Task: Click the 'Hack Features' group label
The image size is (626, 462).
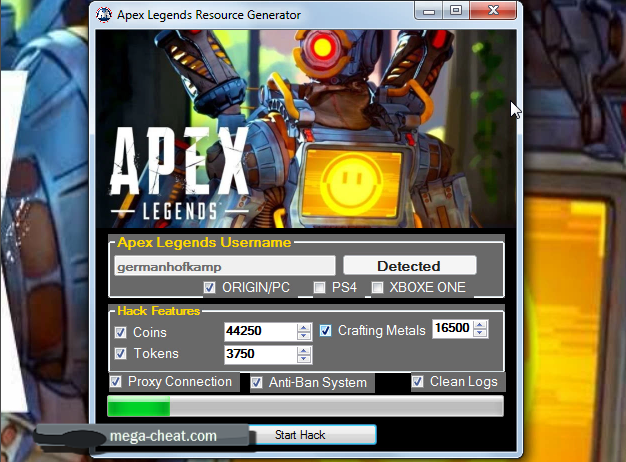Action: [158, 311]
